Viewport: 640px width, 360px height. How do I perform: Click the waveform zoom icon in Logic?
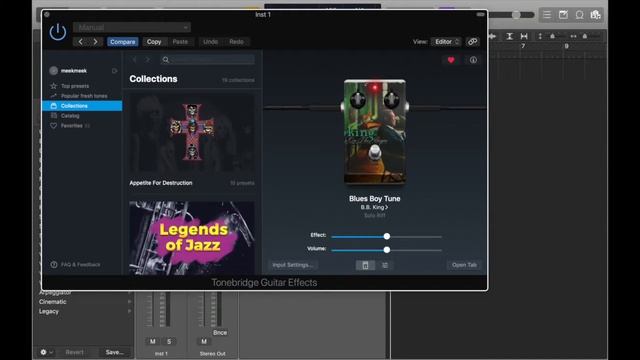[493, 36]
